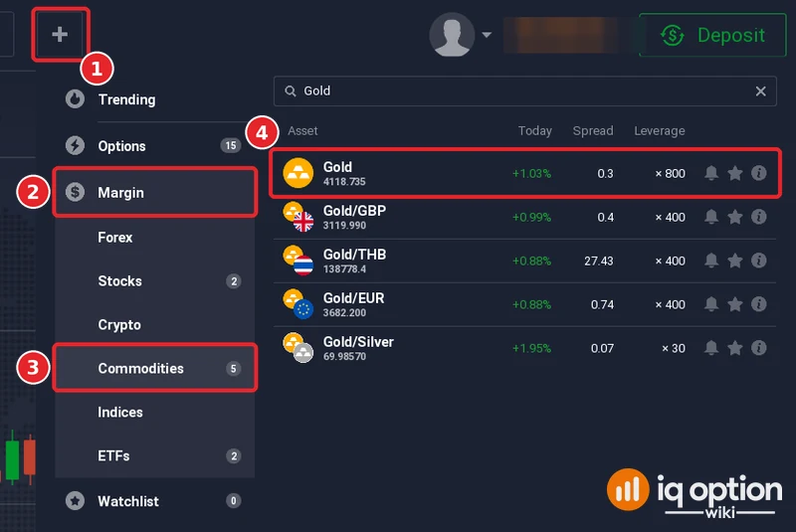Sort by the Spread column header
The height and width of the screenshot is (532, 796).
593,131
